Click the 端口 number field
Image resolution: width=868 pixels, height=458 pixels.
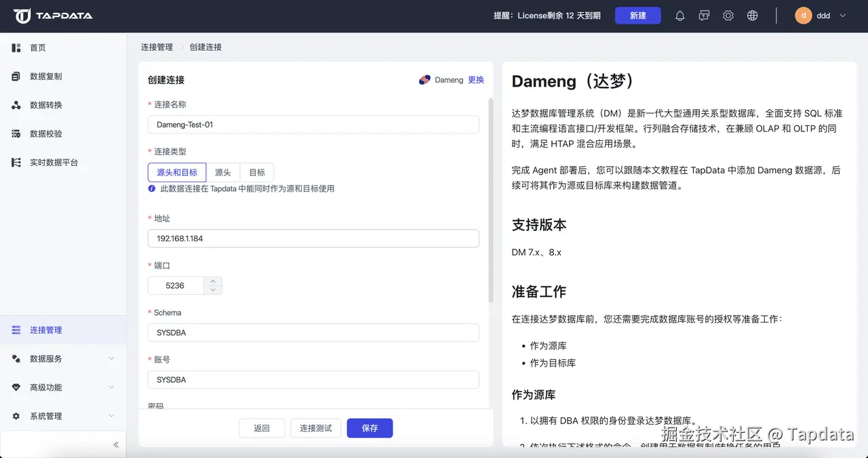point(176,285)
